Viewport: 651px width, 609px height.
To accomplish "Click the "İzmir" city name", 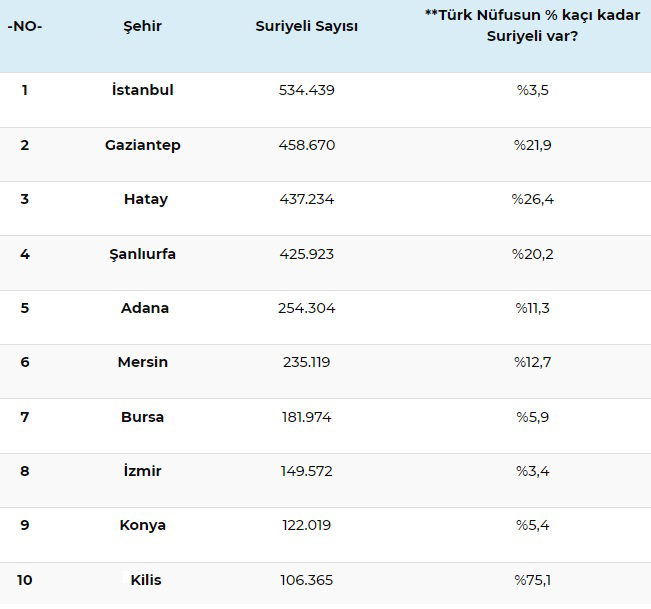I will (142, 471).
